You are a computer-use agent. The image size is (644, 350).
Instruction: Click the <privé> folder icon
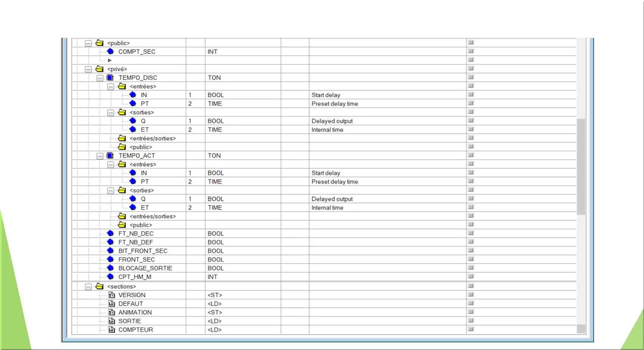[x=99, y=69]
